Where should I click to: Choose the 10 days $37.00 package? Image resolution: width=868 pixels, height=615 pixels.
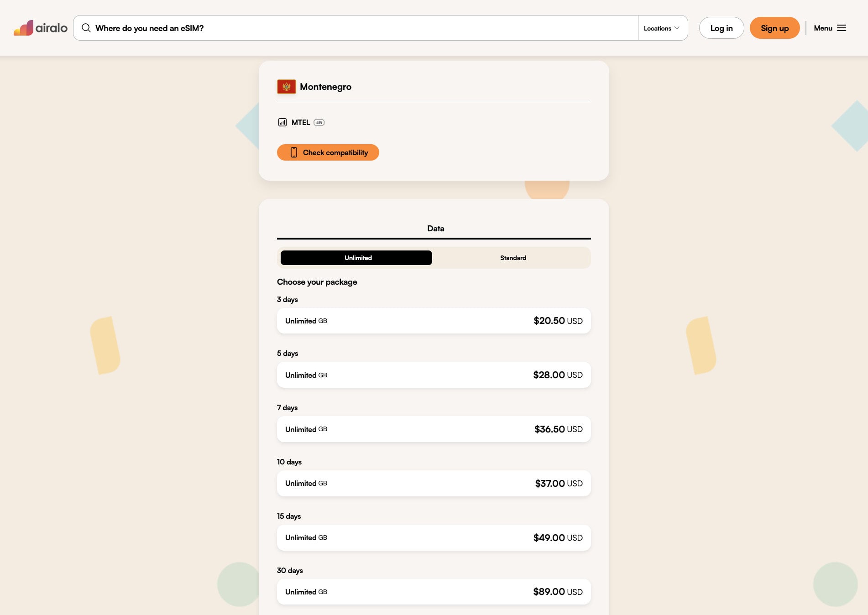tap(434, 484)
